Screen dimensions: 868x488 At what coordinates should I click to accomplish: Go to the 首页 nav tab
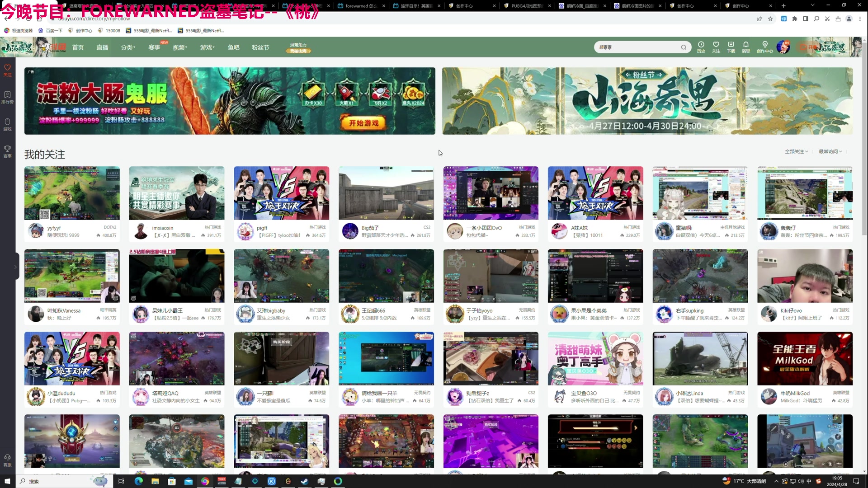(x=78, y=47)
